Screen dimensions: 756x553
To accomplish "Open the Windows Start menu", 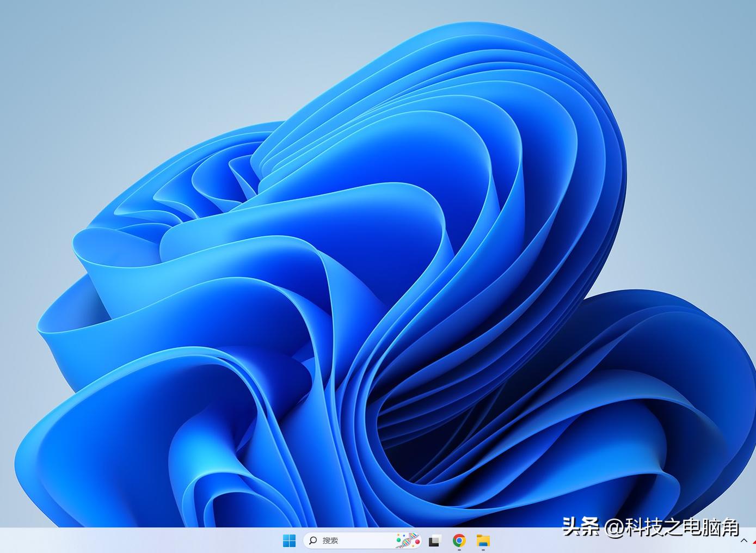I will 289,540.
